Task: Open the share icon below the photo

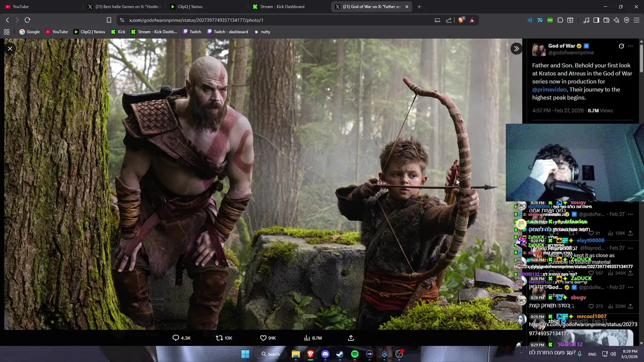Action: point(351,338)
